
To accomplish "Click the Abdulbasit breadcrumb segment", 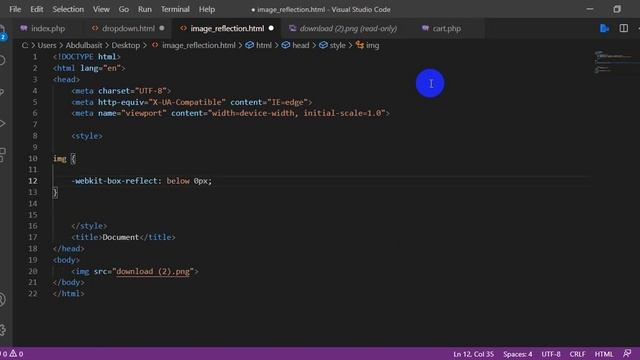I will point(84,45).
